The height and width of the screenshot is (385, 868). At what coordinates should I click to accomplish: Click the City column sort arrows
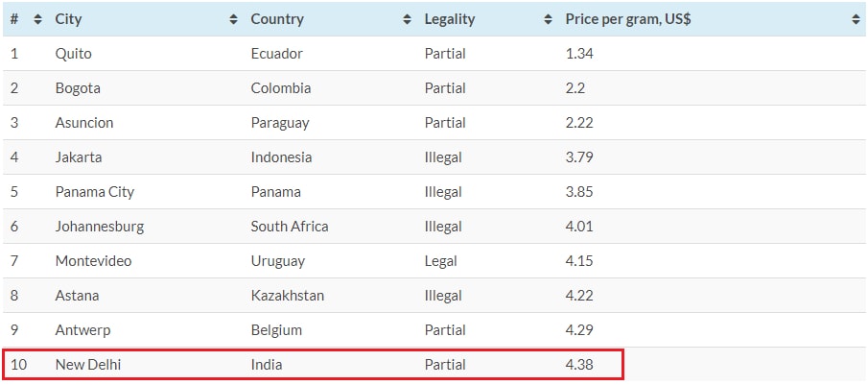(x=234, y=19)
